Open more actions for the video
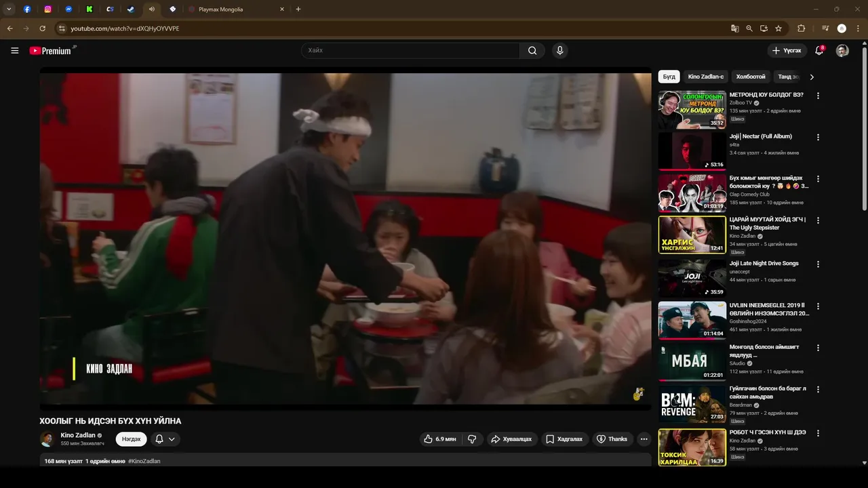The image size is (868, 488). 644,439
